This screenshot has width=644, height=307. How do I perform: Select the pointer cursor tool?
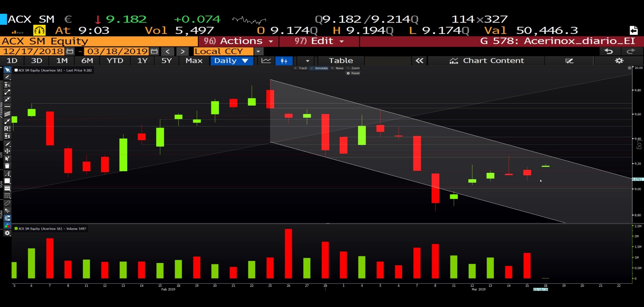point(7,70)
